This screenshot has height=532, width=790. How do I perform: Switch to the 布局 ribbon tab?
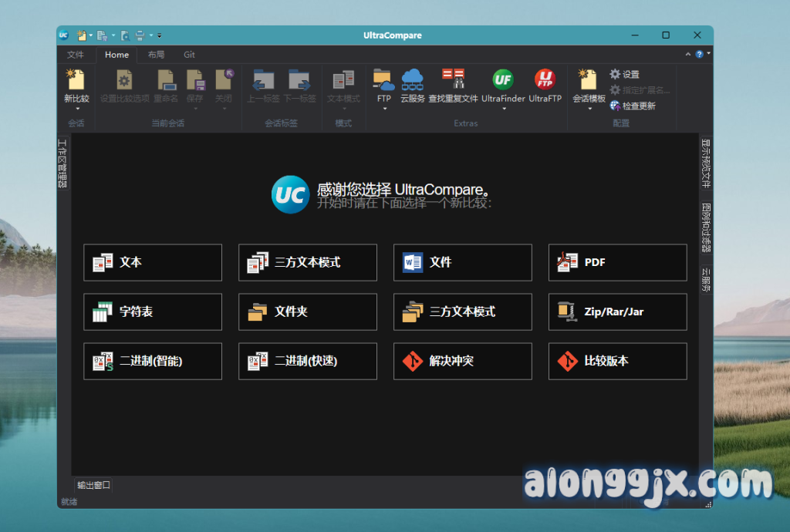tap(156, 55)
